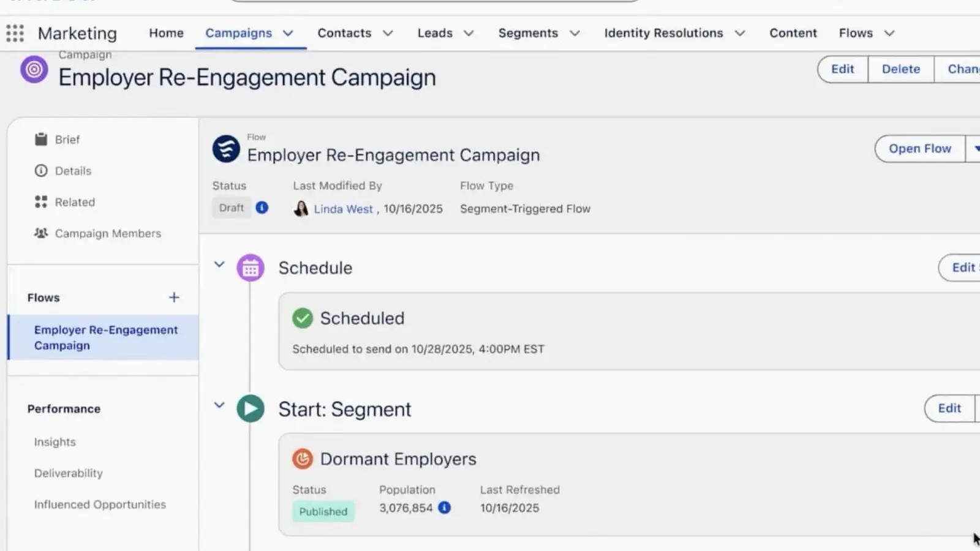Click the Brief clipboard icon

[x=41, y=139]
